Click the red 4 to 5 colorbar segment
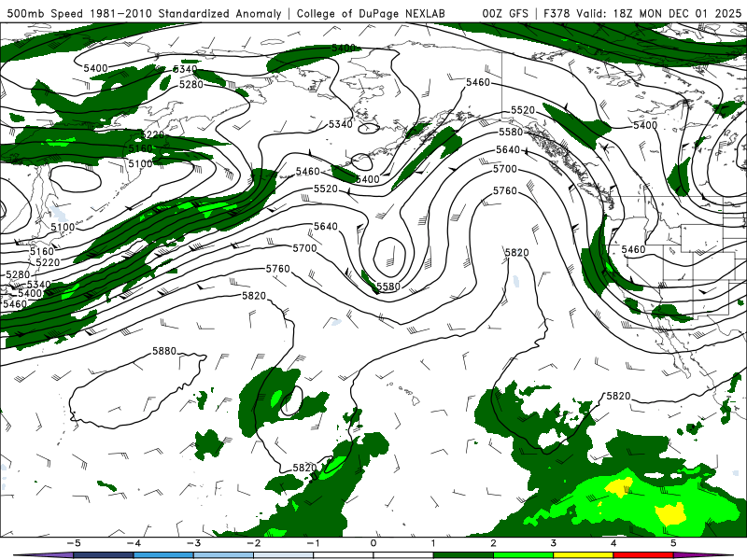The height and width of the screenshot is (560, 747). click(x=643, y=555)
